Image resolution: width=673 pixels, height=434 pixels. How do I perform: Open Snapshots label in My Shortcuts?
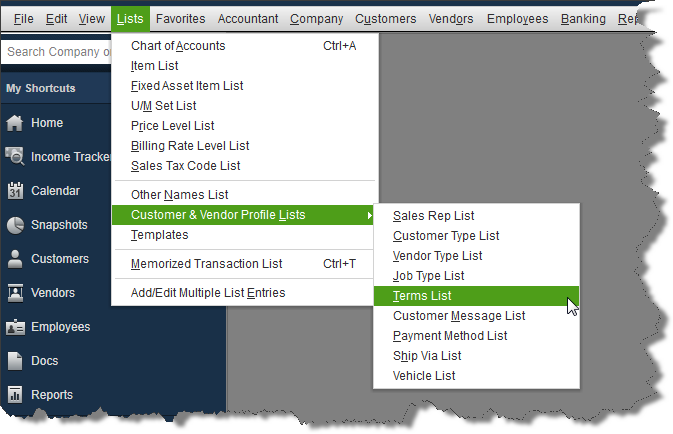point(59,225)
